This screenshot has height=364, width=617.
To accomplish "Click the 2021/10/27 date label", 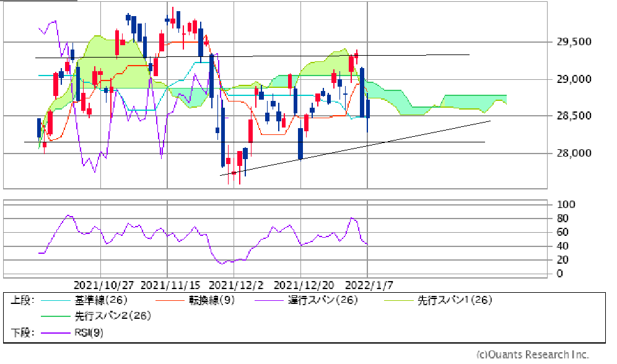I will coord(104,285).
